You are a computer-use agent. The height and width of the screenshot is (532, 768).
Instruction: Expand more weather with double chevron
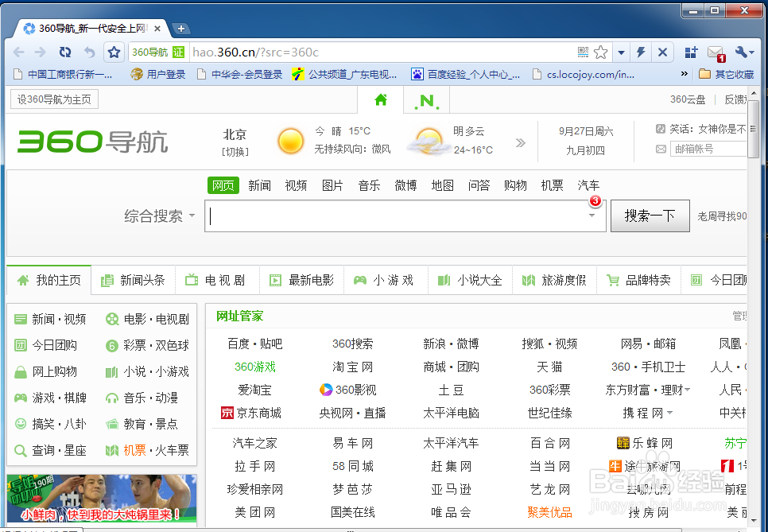pos(520,142)
